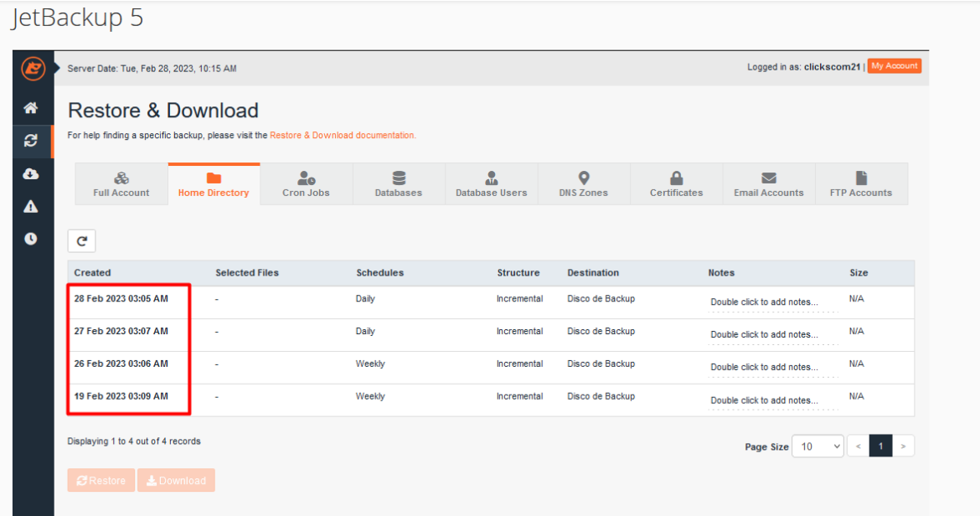The image size is (980, 516).
Task: Click the warning triangle icon in the sidebar
Action: [32, 205]
